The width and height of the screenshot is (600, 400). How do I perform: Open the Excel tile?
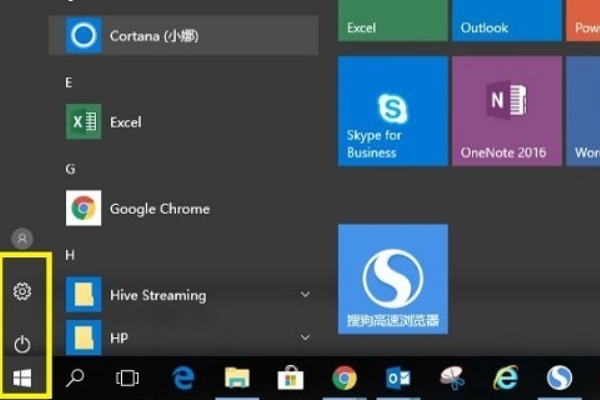393,20
